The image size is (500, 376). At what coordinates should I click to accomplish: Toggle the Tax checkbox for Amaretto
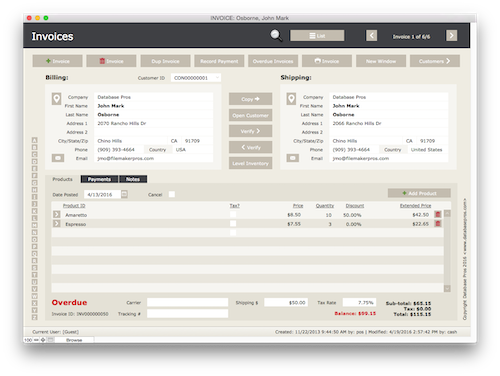click(x=233, y=215)
